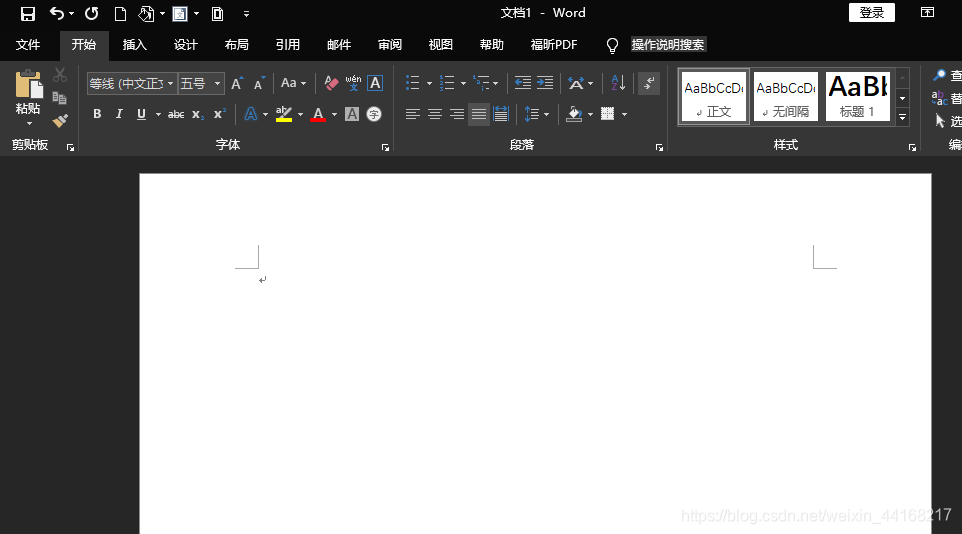Viewport: 962px width, 534px height.
Task: Decrease paragraph indent
Action: (x=523, y=83)
